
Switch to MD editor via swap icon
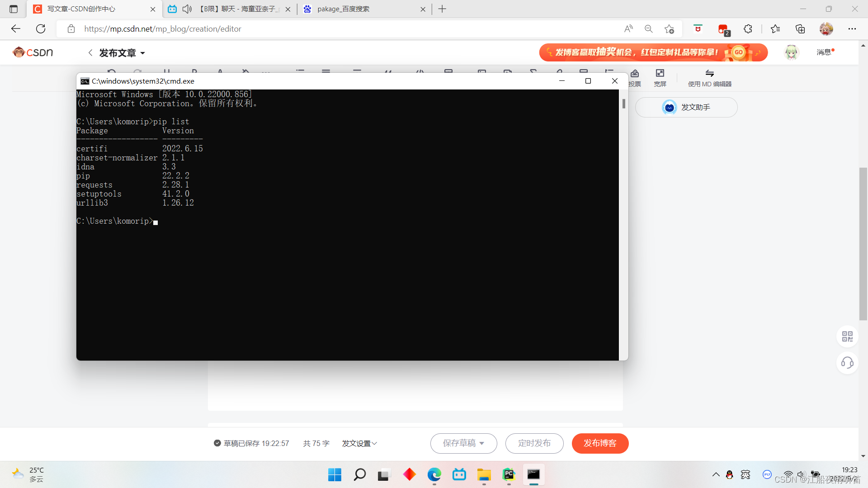click(x=709, y=74)
